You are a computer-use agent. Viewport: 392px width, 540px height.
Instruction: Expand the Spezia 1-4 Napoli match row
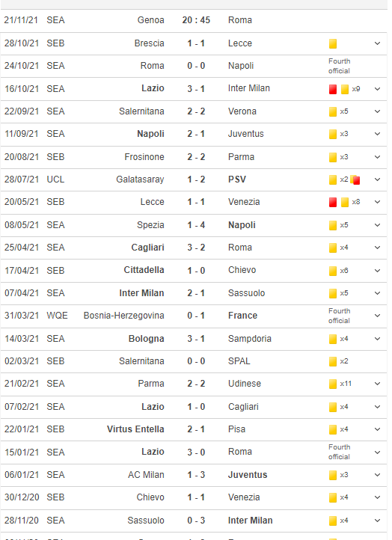click(377, 225)
